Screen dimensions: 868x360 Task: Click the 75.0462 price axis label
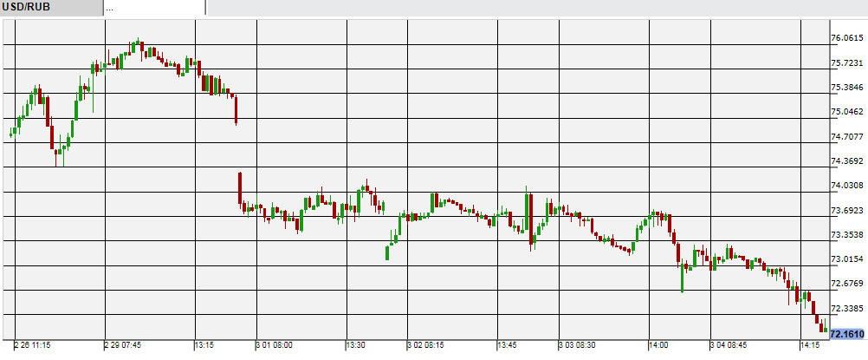[846, 112]
